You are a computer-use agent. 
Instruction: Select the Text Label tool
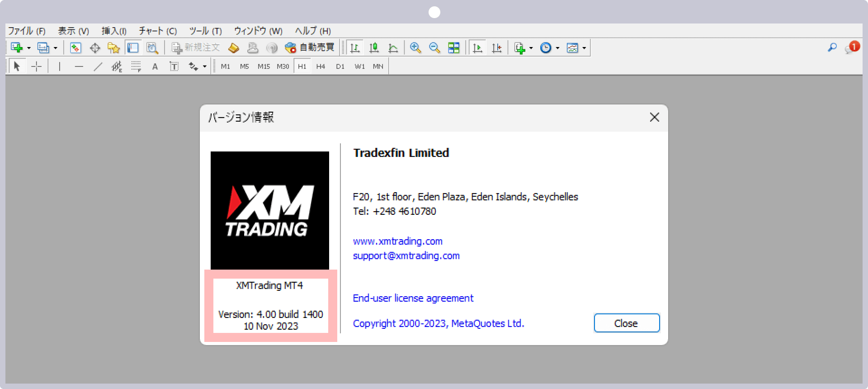click(x=174, y=66)
